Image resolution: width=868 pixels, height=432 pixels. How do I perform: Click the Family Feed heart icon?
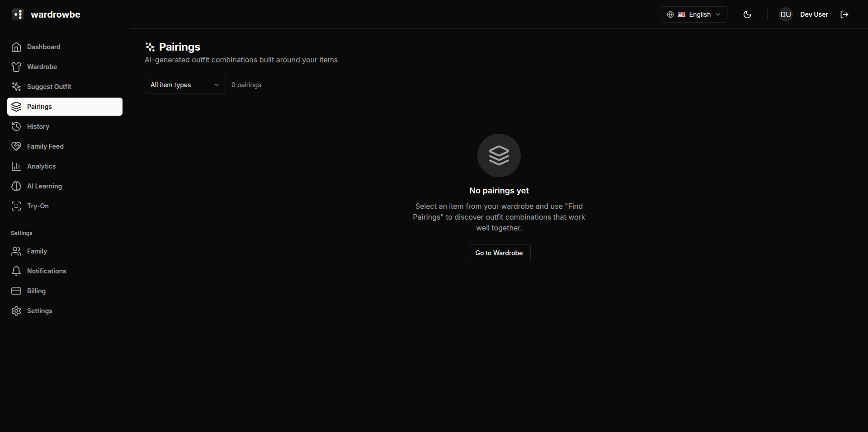[16, 146]
